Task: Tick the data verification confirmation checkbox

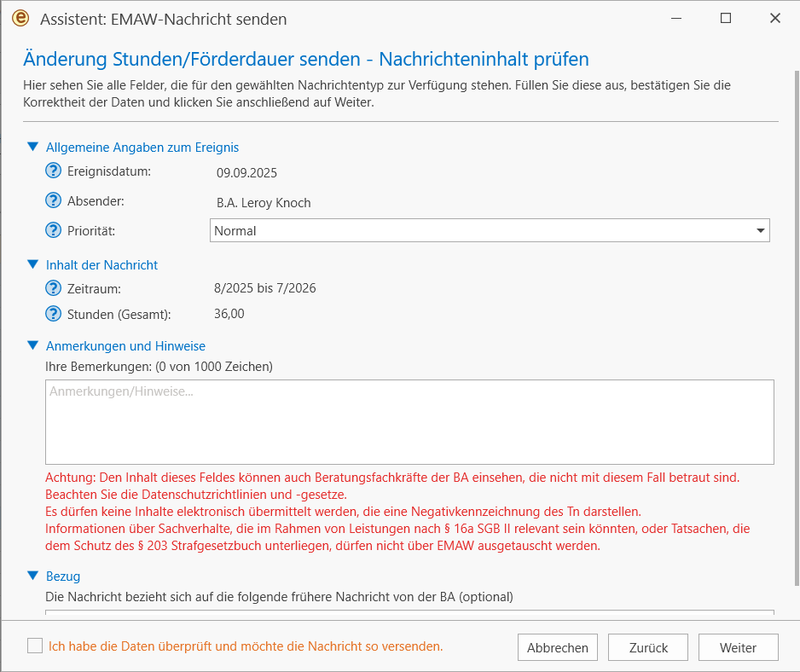Action: pyautogui.click(x=35, y=646)
